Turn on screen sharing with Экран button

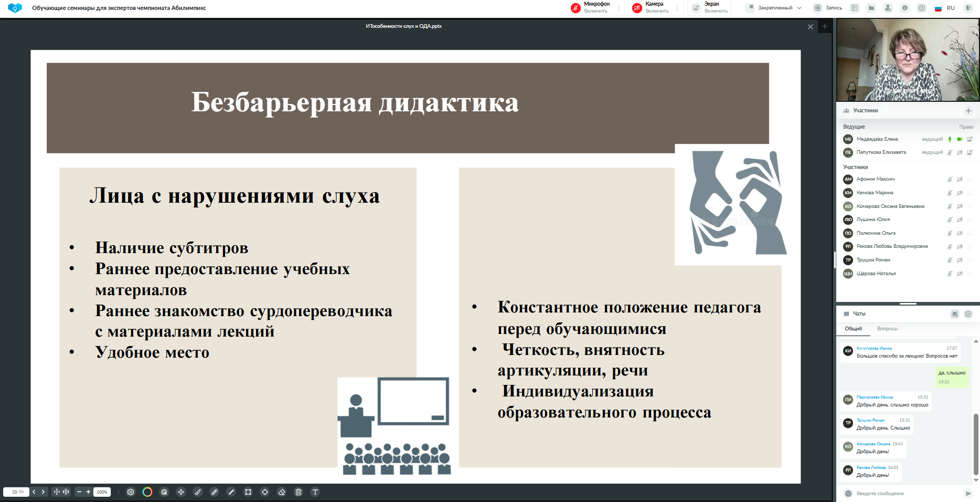[x=710, y=8]
